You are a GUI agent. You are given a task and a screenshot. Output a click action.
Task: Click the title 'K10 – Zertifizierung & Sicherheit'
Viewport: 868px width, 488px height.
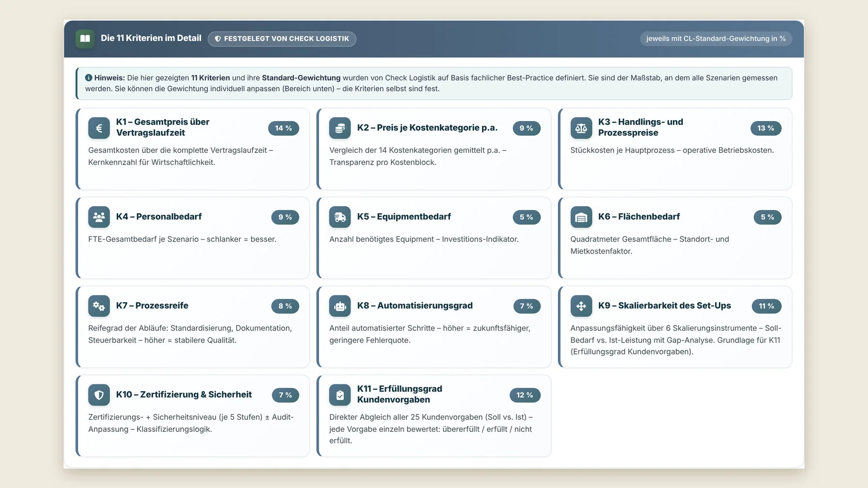click(x=184, y=395)
